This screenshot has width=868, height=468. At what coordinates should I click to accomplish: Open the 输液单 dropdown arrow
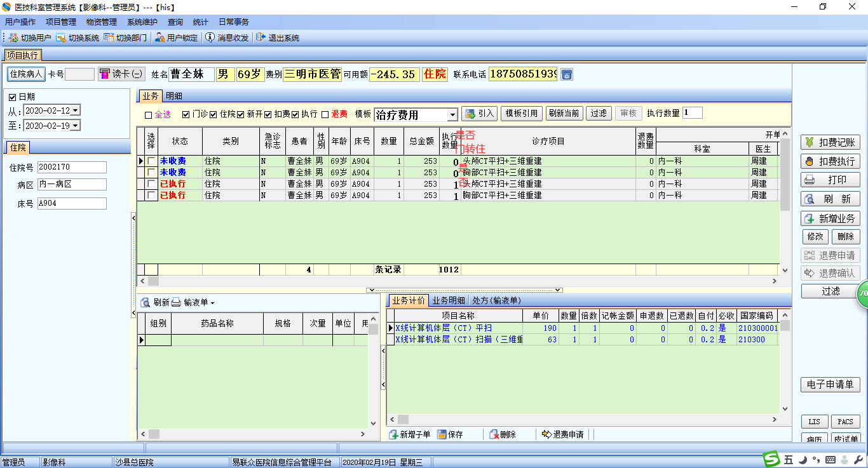pos(213,304)
